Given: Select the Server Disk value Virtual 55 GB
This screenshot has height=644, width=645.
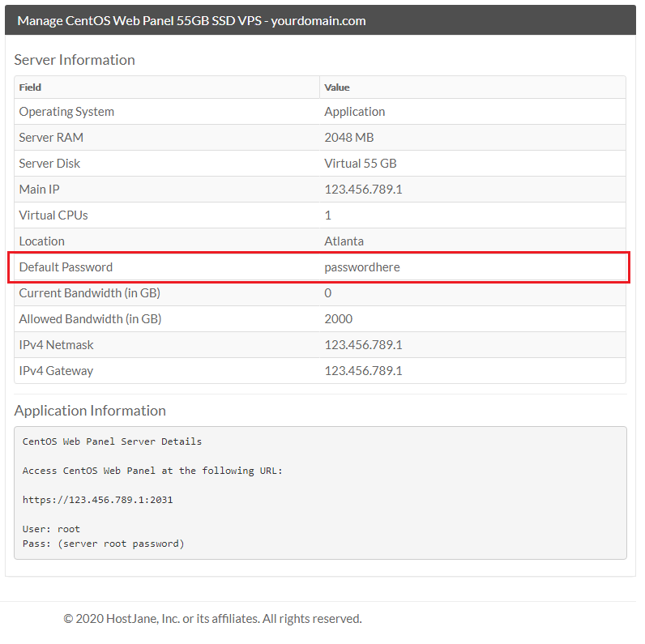Looking at the screenshot, I should 361,164.
